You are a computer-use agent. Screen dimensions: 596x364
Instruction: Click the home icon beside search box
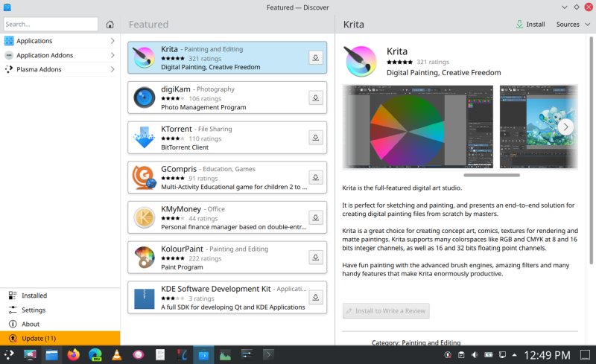click(x=110, y=25)
